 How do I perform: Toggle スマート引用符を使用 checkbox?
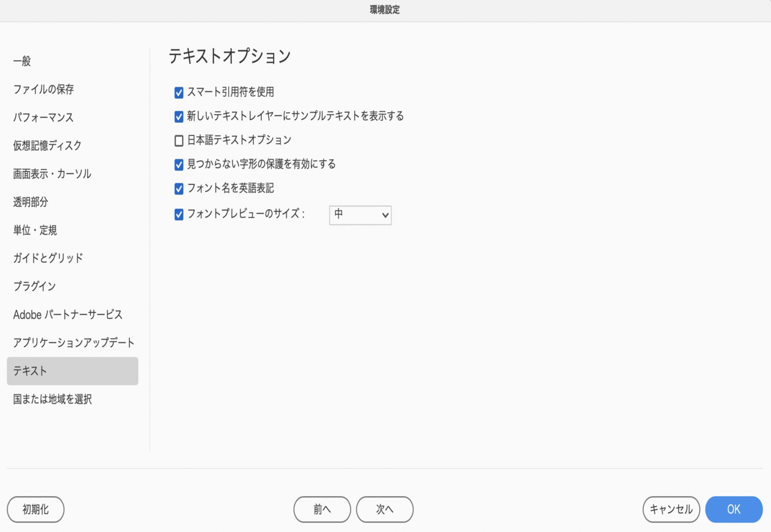[179, 93]
